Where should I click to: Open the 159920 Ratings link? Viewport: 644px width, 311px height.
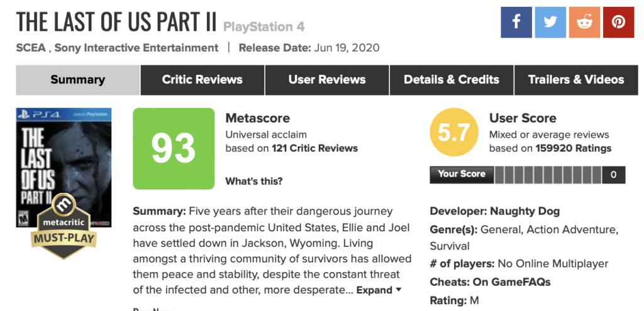tap(574, 148)
